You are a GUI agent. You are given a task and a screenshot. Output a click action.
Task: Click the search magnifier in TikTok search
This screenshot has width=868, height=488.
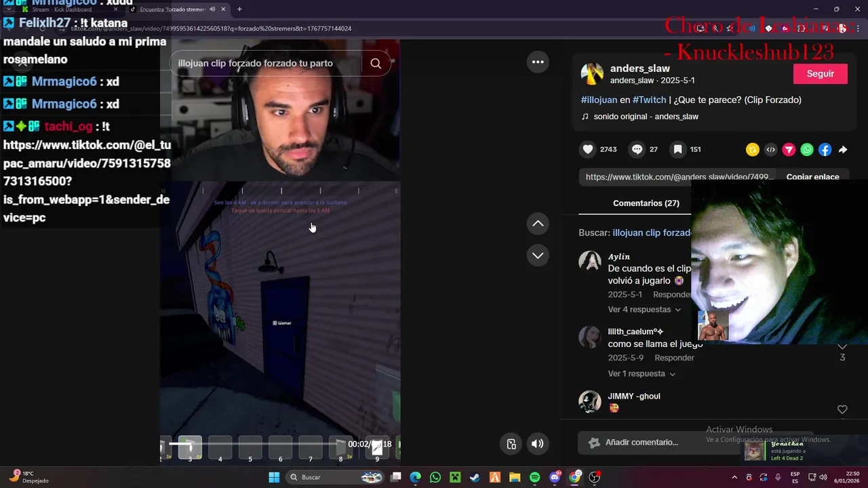376,63
